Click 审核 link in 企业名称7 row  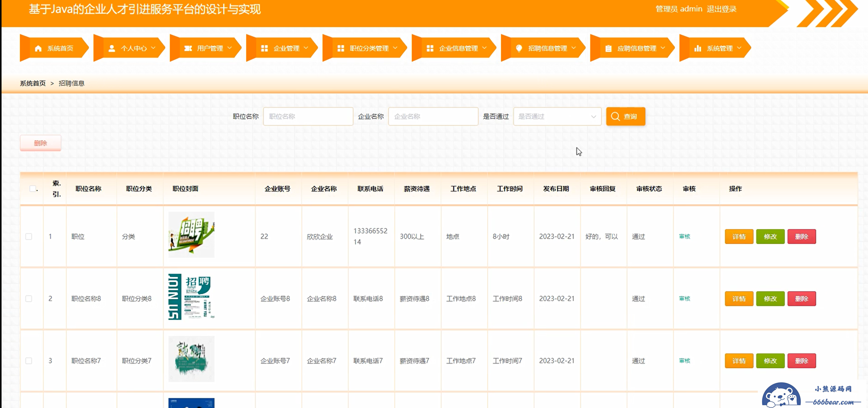685,361
